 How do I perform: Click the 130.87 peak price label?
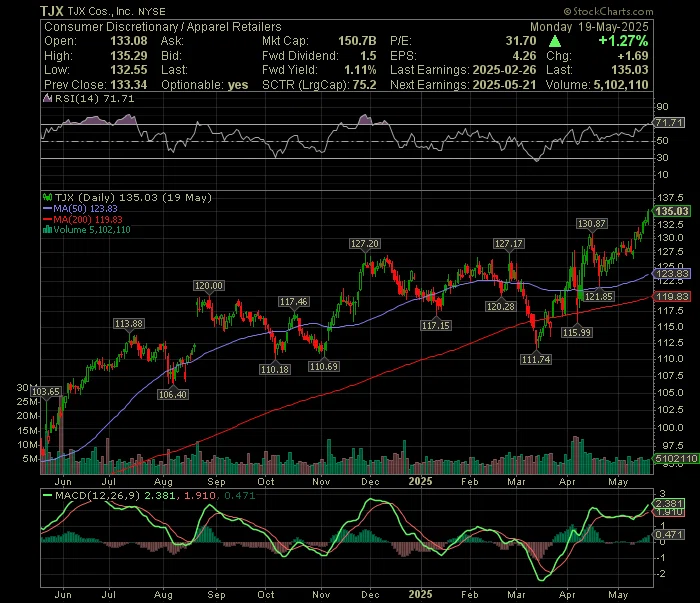pyautogui.click(x=592, y=224)
